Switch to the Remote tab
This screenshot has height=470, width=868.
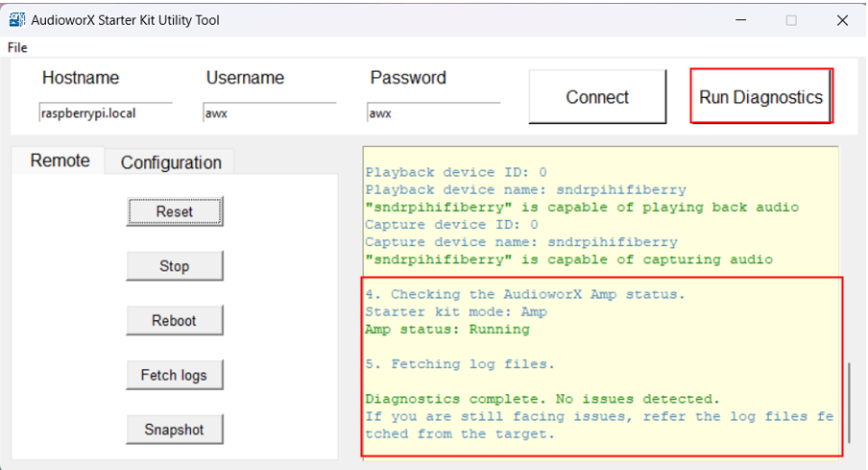click(x=60, y=161)
